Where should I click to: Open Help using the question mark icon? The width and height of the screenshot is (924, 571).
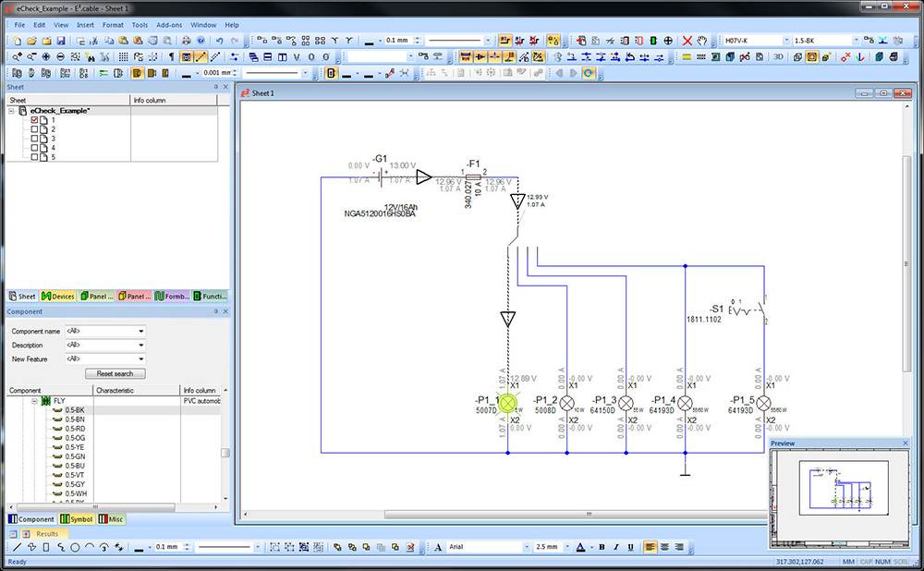pos(201,39)
